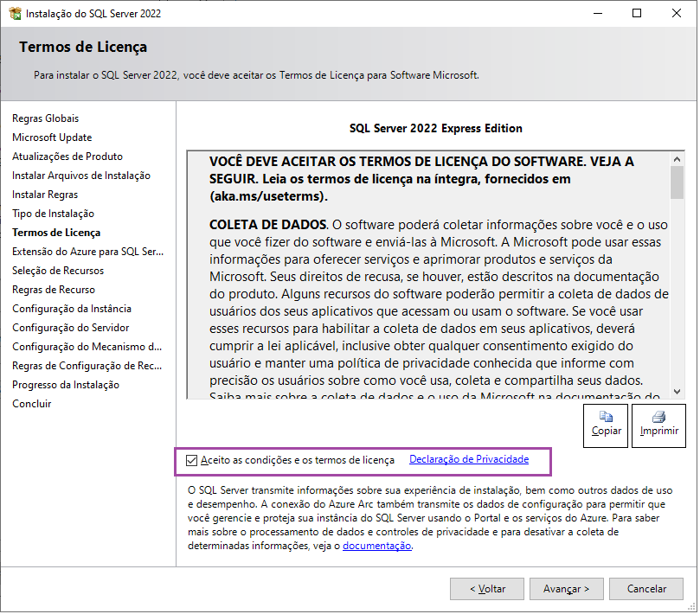
Task: Click the Copiar copy icon button
Action: 607,427
